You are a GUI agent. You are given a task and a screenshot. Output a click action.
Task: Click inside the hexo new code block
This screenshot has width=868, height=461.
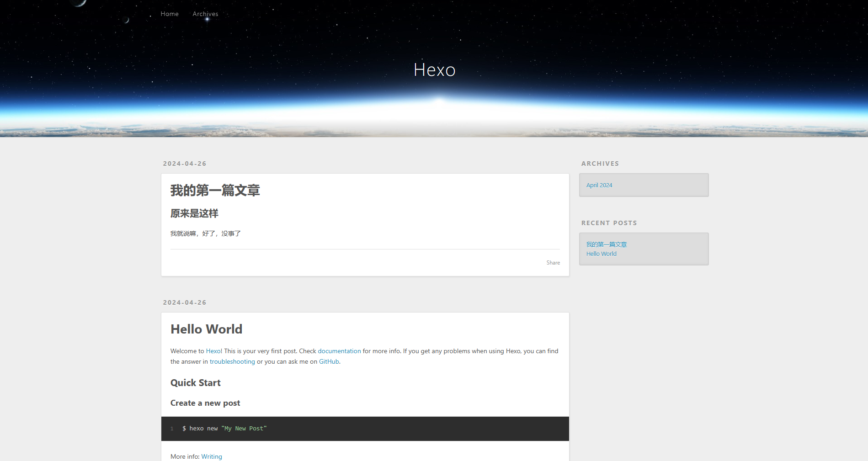[365, 429]
